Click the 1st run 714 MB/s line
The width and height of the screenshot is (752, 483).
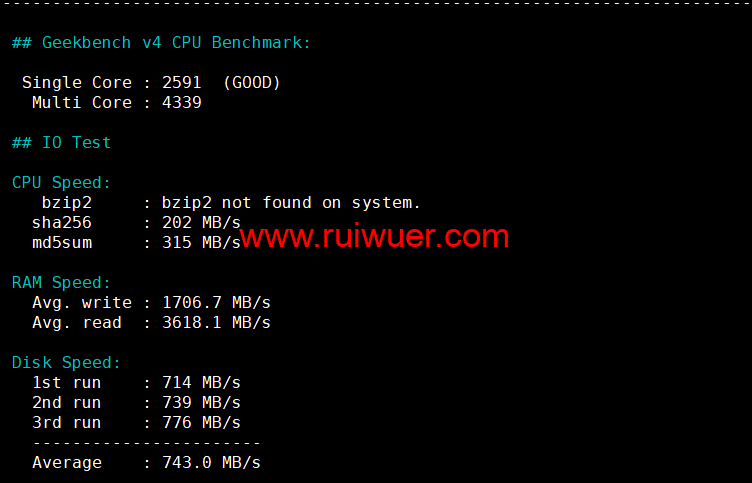point(136,383)
